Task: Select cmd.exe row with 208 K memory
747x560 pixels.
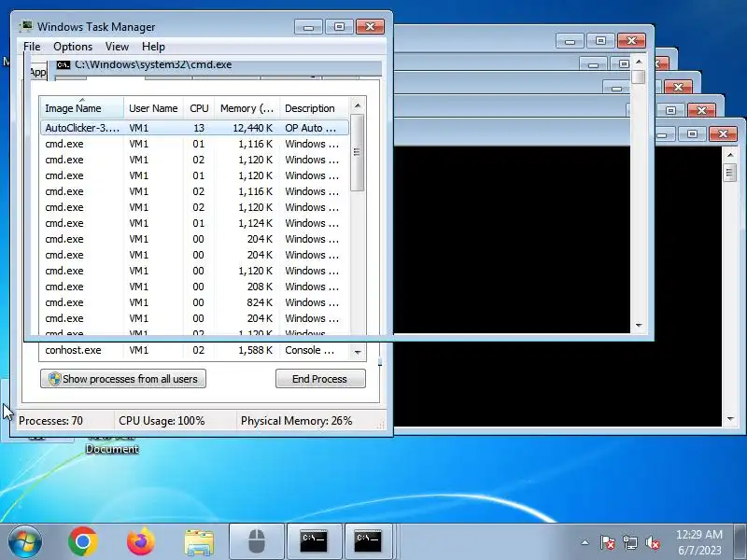Action: pos(195,287)
